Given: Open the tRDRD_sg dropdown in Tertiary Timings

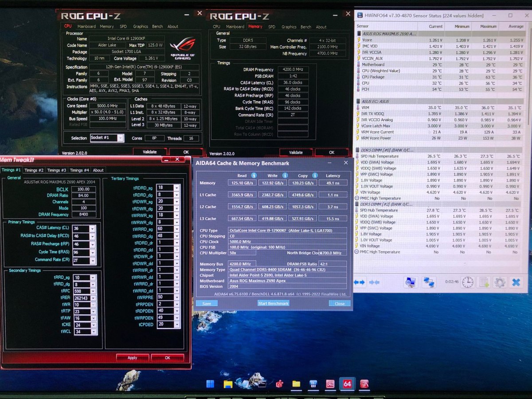Looking at the screenshot, I should (x=177, y=188).
